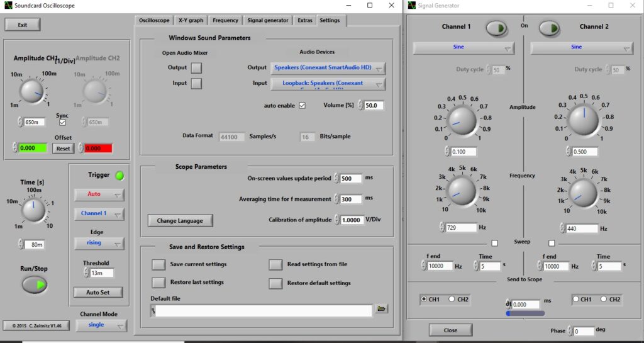Click the On-screen values update period field
The height and width of the screenshot is (343, 644).
click(351, 178)
